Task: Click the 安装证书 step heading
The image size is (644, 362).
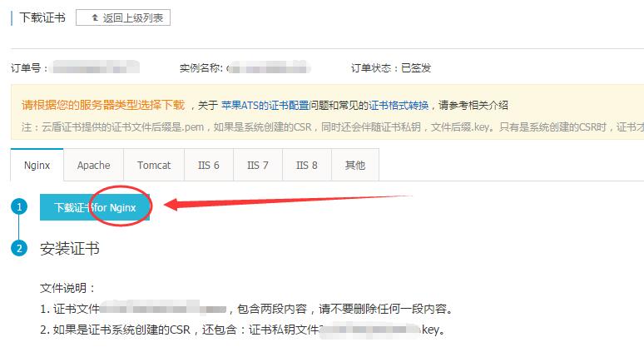Action: pyautogui.click(x=70, y=249)
